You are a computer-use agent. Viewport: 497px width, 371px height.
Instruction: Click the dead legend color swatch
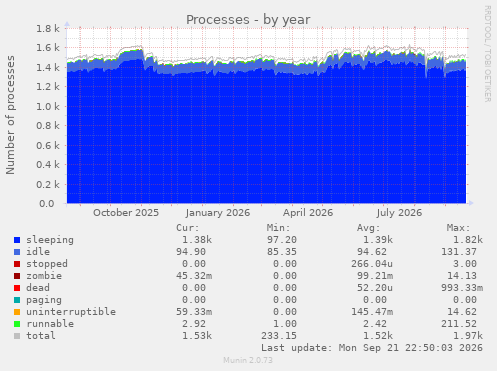click(17, 288)
